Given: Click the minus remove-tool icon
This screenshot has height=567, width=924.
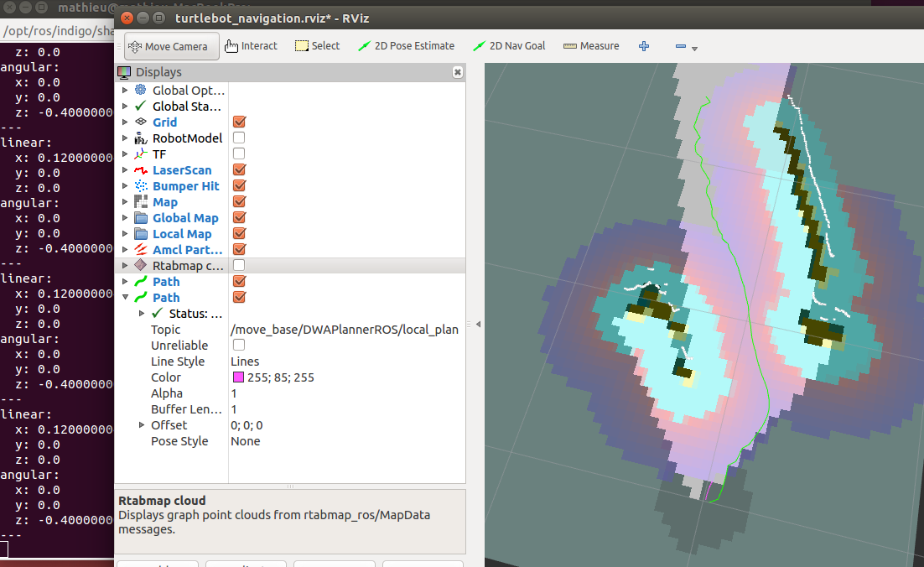Looking at the screenshot, I should 683,47.
